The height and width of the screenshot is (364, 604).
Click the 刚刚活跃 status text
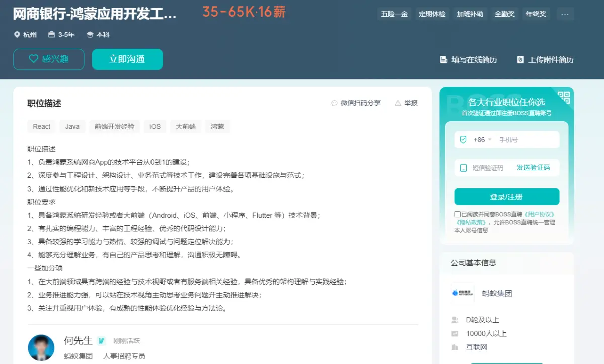[126, 341]
